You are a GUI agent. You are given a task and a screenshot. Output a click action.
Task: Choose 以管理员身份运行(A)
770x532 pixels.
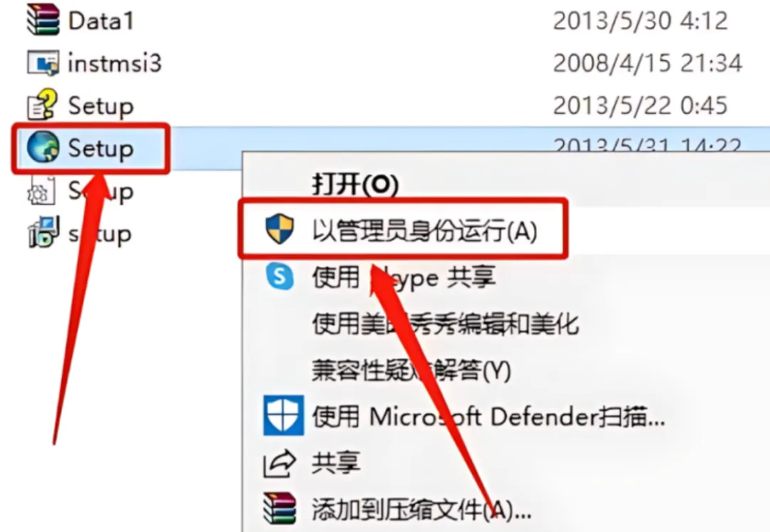(x=425, y=230)
